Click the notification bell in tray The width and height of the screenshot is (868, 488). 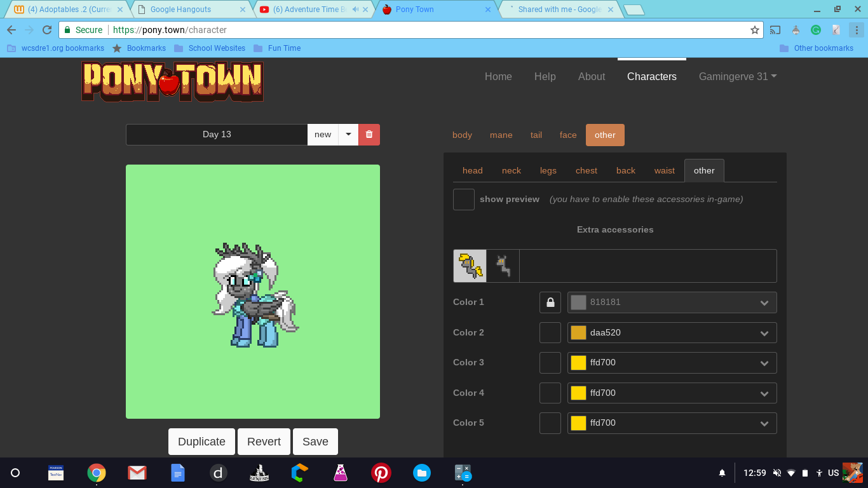pyautogui.click(x=722, y=473)
